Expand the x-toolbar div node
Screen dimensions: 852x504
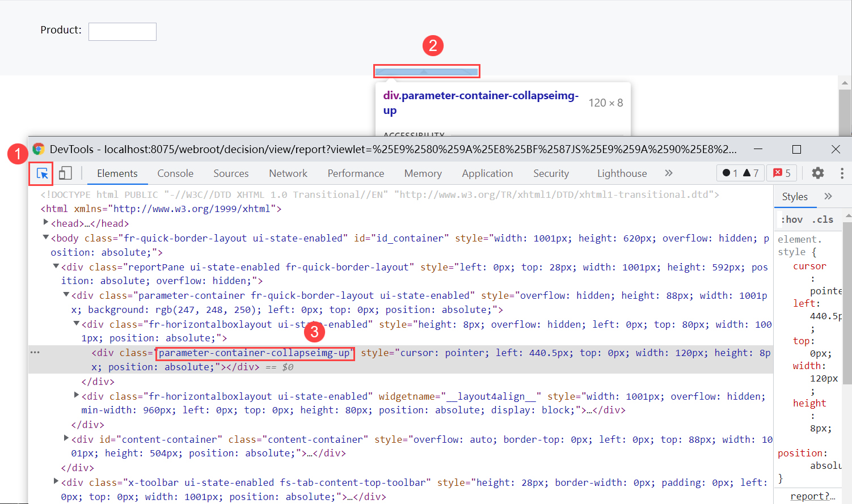(x=56, y=481)
